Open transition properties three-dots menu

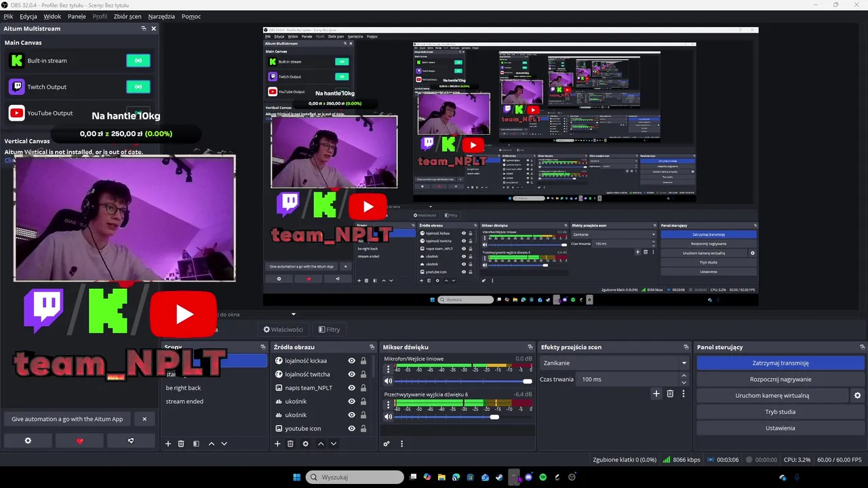684,394
